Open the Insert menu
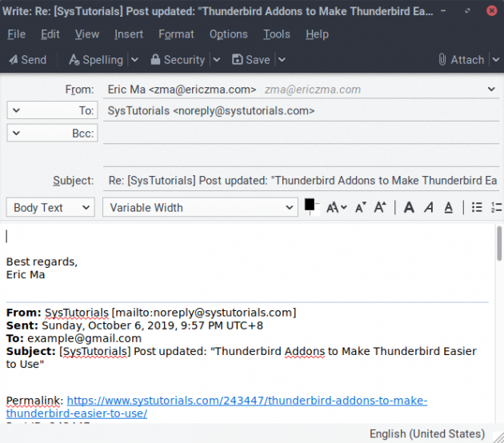Viewport: 504px width, 443px height. point(129,34)
